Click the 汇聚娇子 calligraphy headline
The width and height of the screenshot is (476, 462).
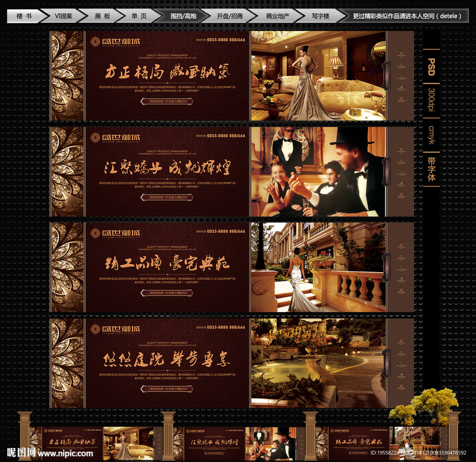(x=167, y=167)
